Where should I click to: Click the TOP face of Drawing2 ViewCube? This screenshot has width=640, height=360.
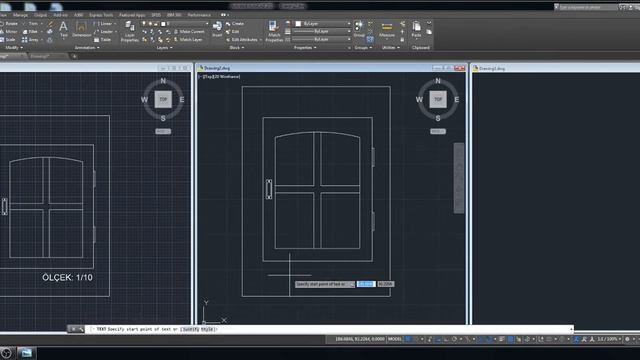point(438,99)
